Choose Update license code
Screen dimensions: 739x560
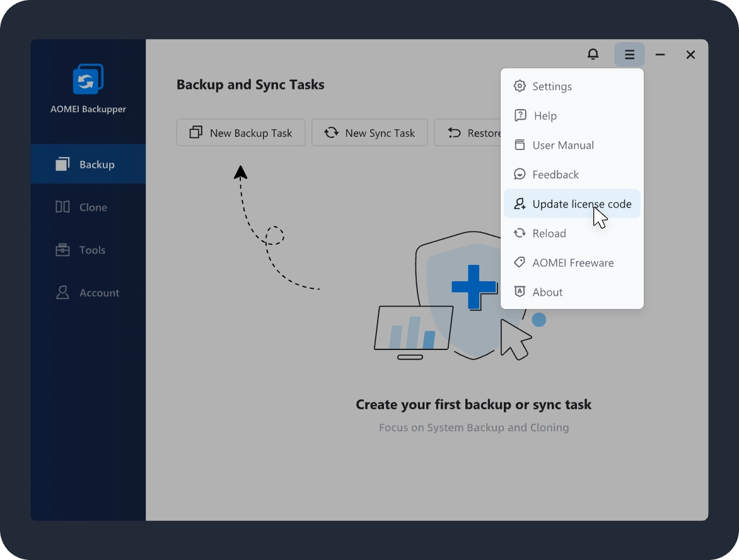pos(572,204)
